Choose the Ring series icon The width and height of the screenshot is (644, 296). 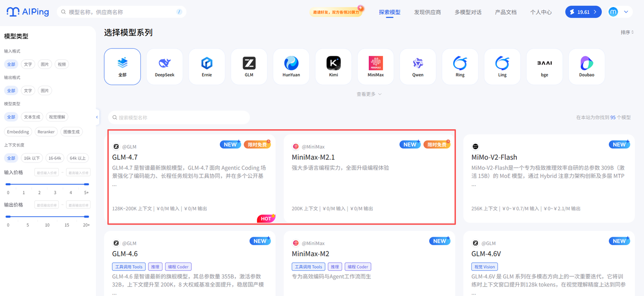tap(460, 66)
